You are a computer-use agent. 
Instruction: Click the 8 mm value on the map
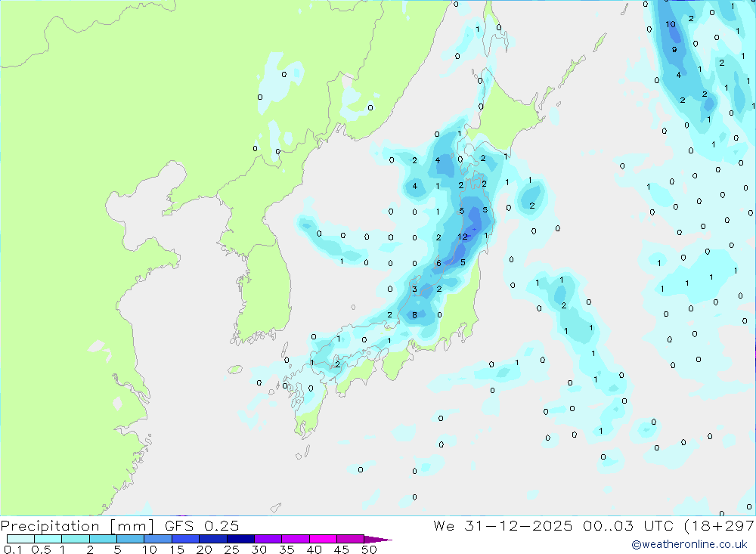[414, 315]
